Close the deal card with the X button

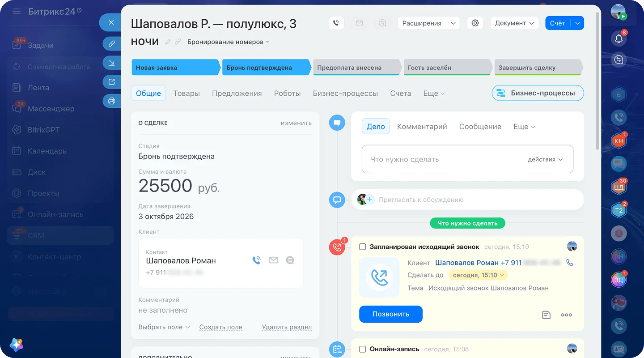111,22
